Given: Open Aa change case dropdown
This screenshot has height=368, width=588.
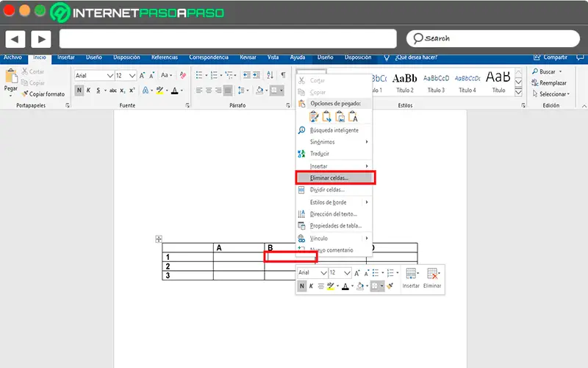Looking at the screenshot, I should (x=167, y=76).
